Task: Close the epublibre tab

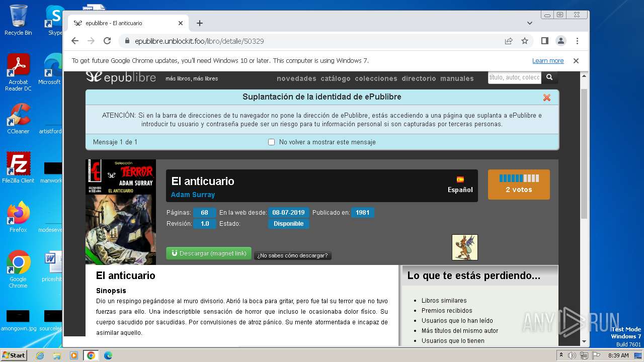Action: click(181, 23)
